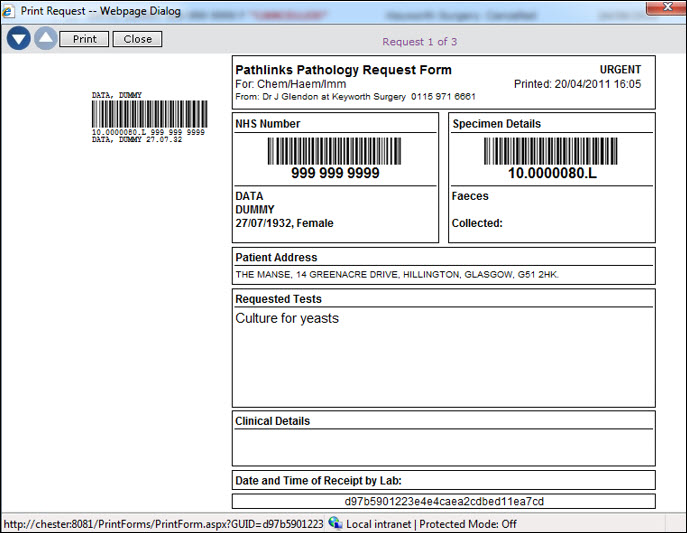Image resolution: width=687 pixels, height=533 pixels.
Task: Click the NHS Number barcode
Action: tap(334, 150)
